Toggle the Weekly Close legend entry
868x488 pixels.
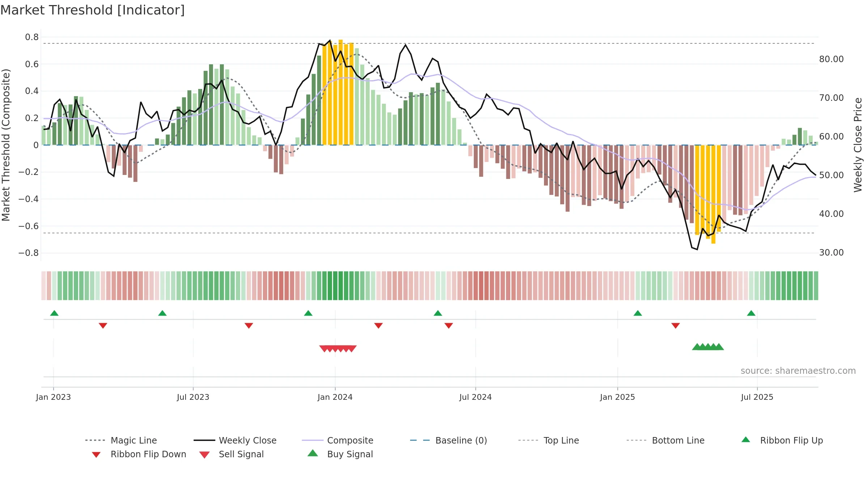(x=235, y=440)
